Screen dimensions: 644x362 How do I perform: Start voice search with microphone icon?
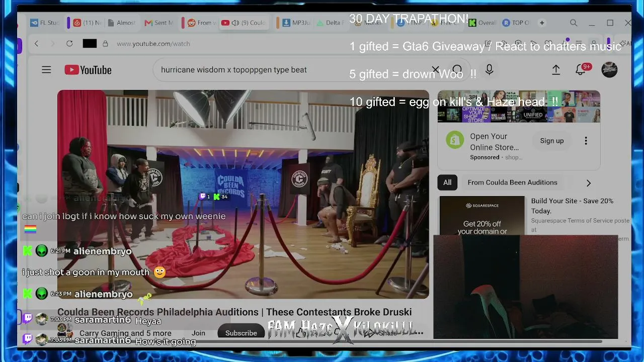click(489, 70)
